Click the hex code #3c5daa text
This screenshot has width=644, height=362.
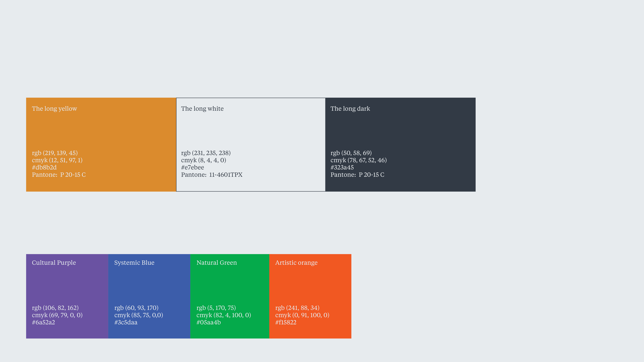(x=126, y=322)
